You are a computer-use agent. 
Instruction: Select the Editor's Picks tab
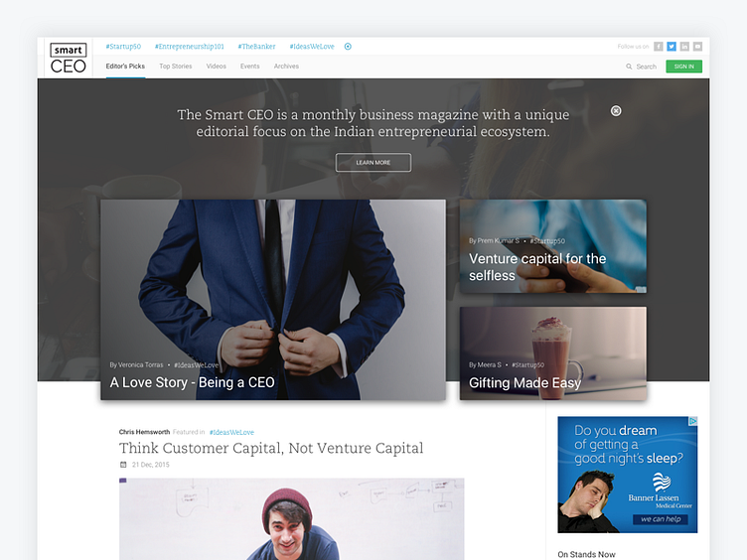(x=125, y=67)
